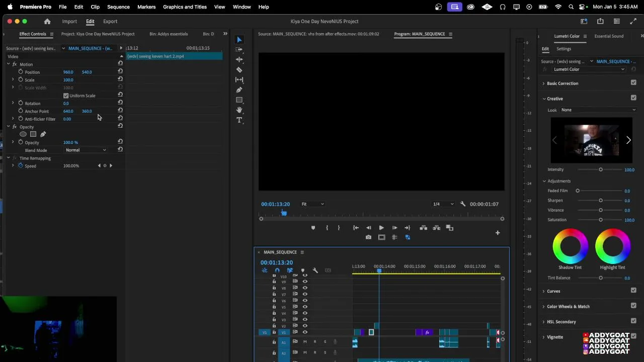Click the Shadow Tint color wheel
The image size is (644, 362).
point(570,246)
